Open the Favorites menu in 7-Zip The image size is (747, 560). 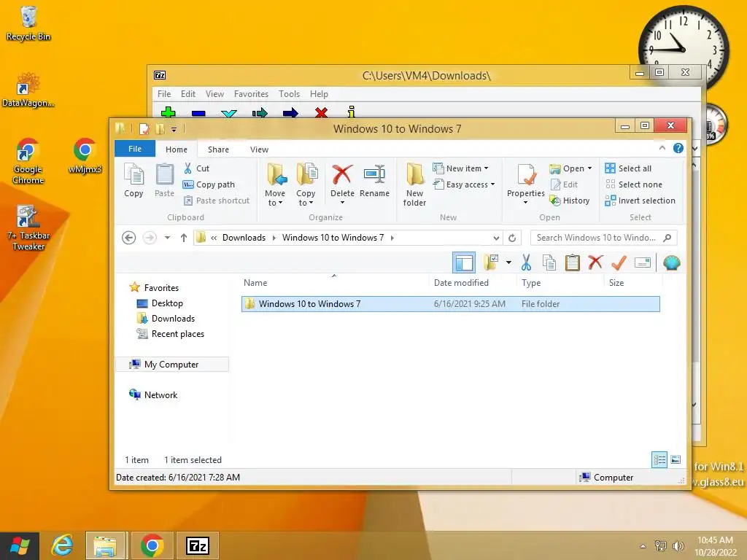tap(251, 94)
